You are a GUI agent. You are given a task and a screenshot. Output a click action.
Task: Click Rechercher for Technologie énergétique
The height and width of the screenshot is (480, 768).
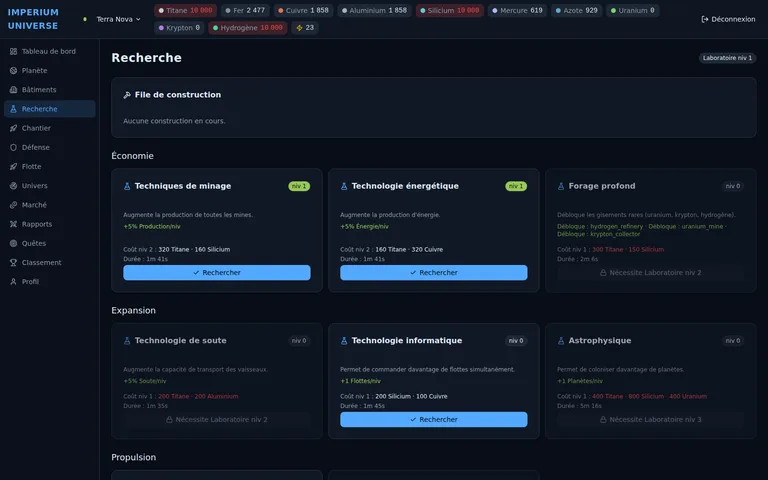433,273
